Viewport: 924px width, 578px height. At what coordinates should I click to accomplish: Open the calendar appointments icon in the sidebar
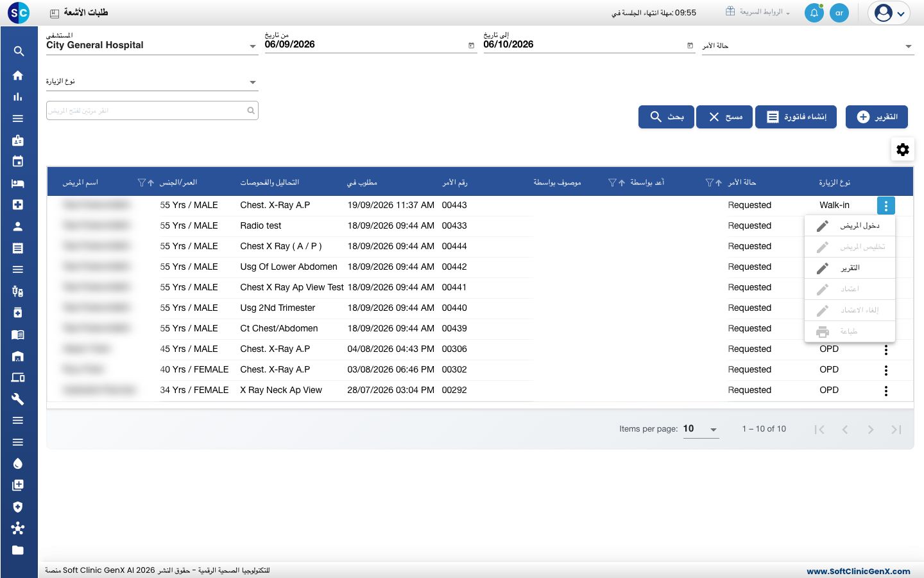tap(18, 161)
